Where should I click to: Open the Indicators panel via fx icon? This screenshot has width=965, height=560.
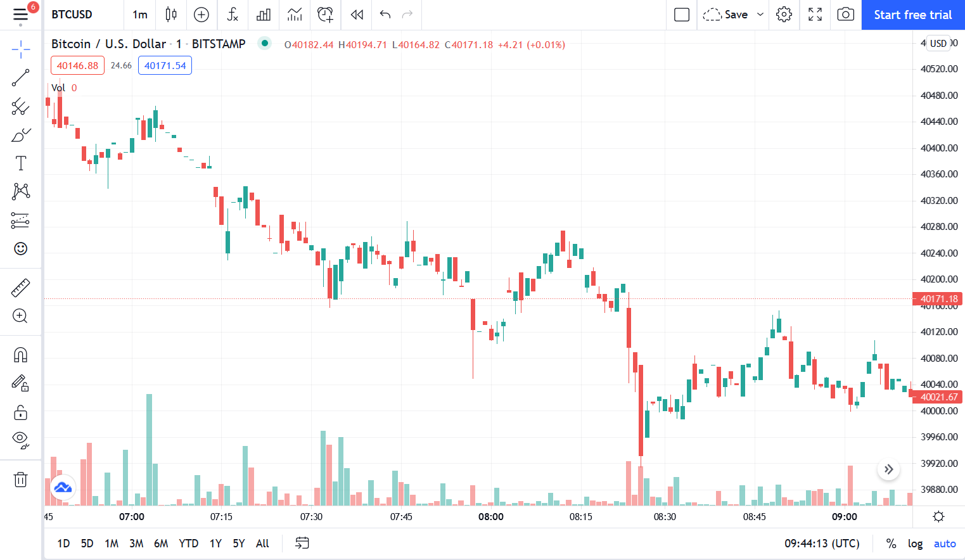coord(233,15)
